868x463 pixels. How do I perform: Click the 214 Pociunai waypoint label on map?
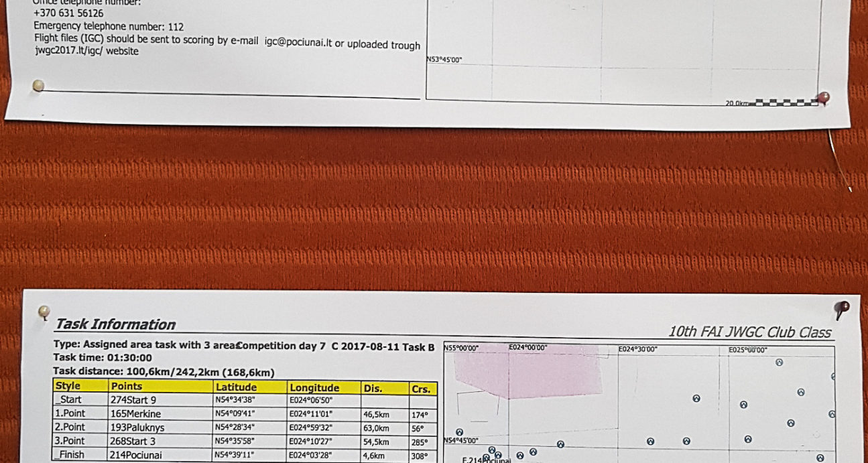(x=488, y=460)
